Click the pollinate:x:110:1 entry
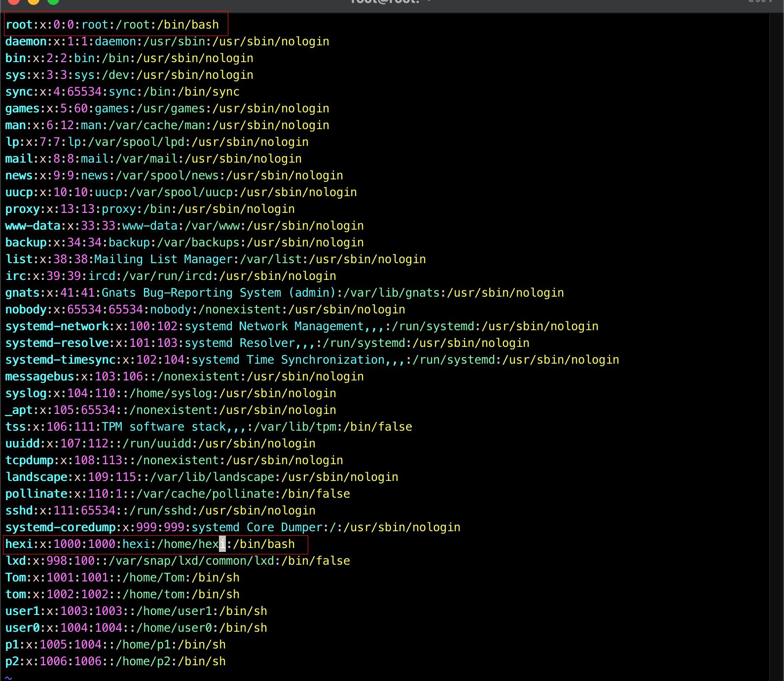The height and width of the screenshot is (681, 784). click(x=178, y=494)
